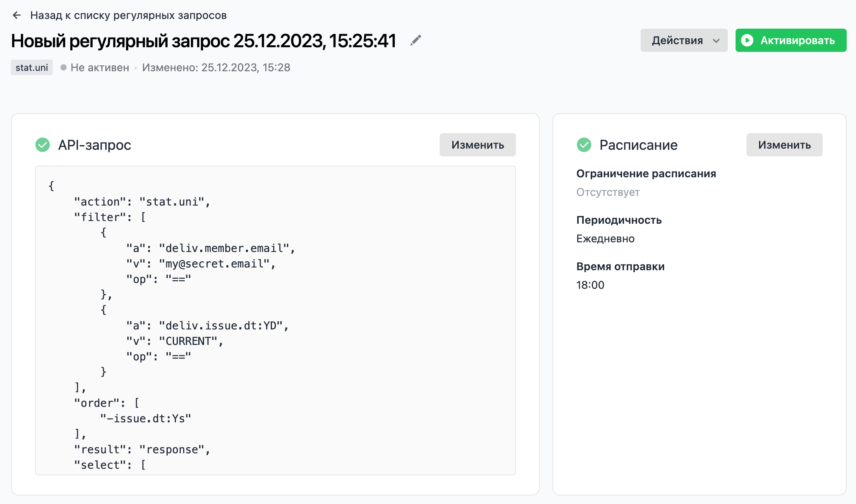Click the gray Не активен status dot
The width and height of the screenshot is (856, 504).
pos(64,67)
